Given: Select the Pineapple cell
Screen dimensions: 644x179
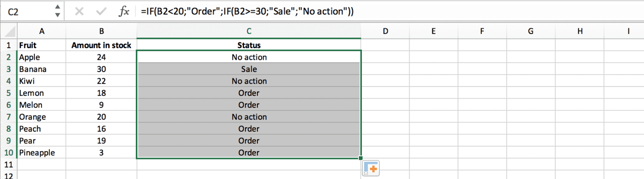Looking at the screenshot, I should [x=42, y=153].
